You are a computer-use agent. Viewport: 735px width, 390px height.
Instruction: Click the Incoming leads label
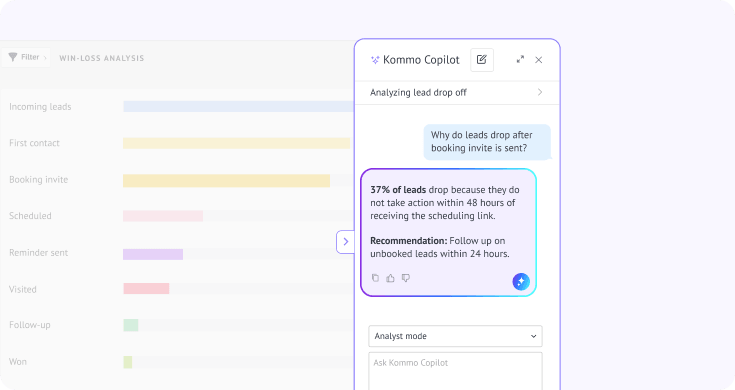[40, 107]
